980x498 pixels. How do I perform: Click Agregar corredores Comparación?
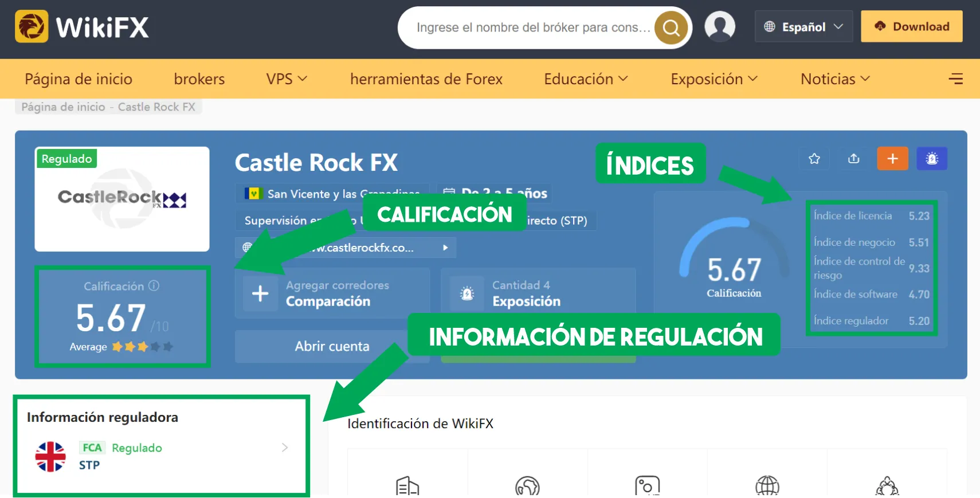332,293
